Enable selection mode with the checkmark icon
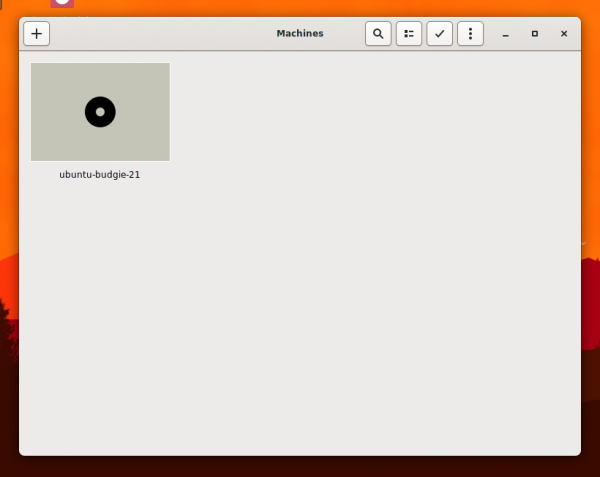 pyautogui.click(x=439, y=33)
